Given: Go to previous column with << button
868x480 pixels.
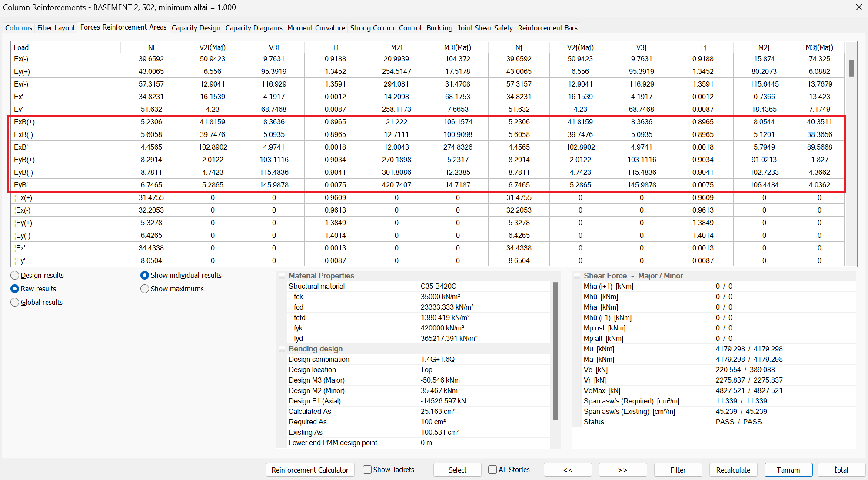Looking at the screenshot, I should (568, 470).
